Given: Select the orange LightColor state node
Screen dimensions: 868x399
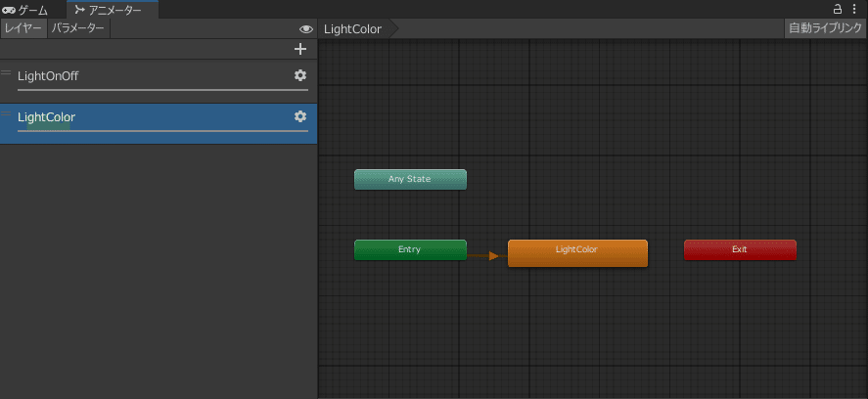Looking at the screenshot, I should coord(577,252).
